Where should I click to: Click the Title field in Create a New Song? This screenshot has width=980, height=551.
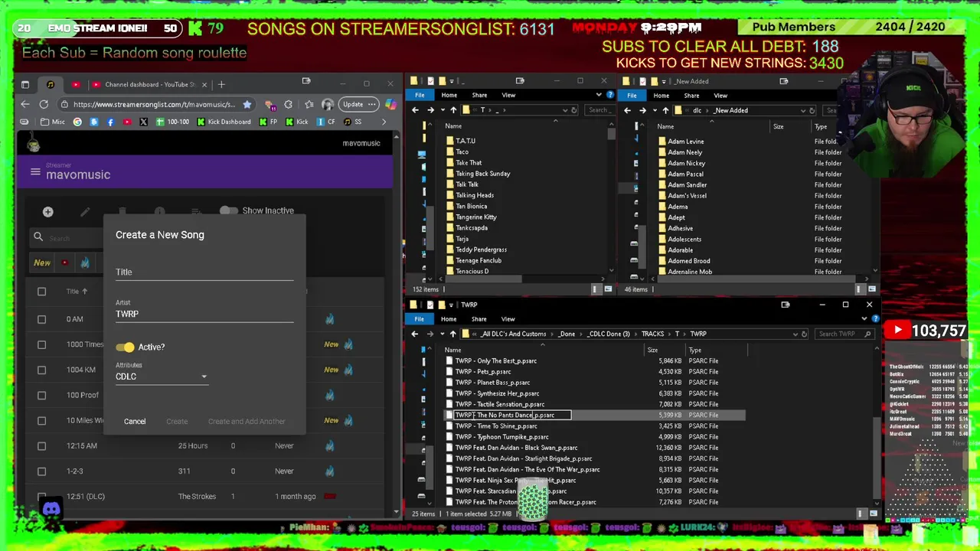204,272
